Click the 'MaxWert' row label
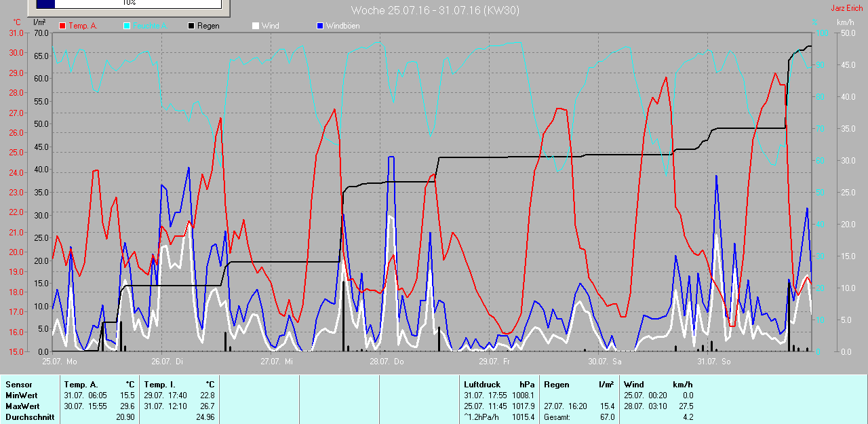The height and width of the screenshot is (424, 868). click(22, 406)
